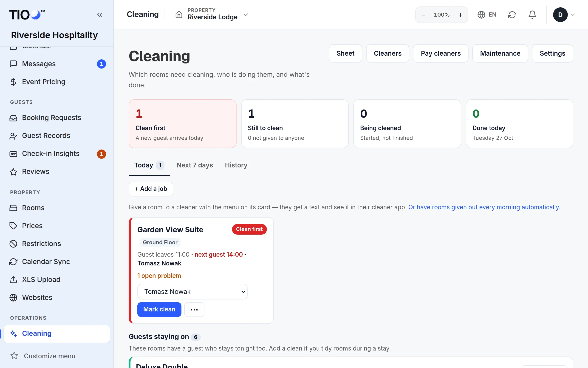Click the Check-in Insights ID card icon
This screenshot has height=368, width=588.
pyautogui.click(x=13, y=154)
